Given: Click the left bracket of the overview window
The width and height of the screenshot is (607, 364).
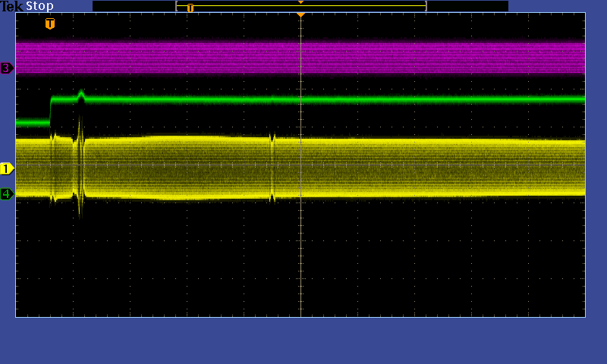Looking at the screenshot, I should click(177, 6).
